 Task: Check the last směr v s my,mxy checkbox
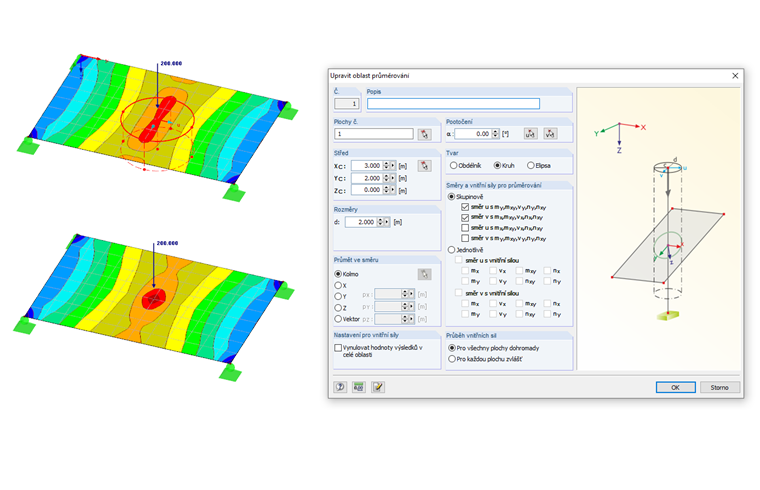tap(465, 238)
